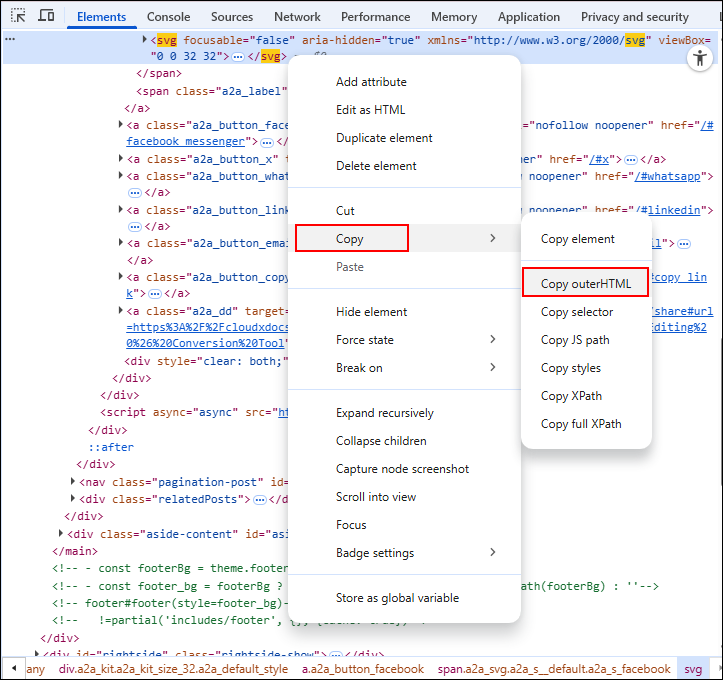
Task: Open the Performance tab
Action: click(x=375, y=17)
